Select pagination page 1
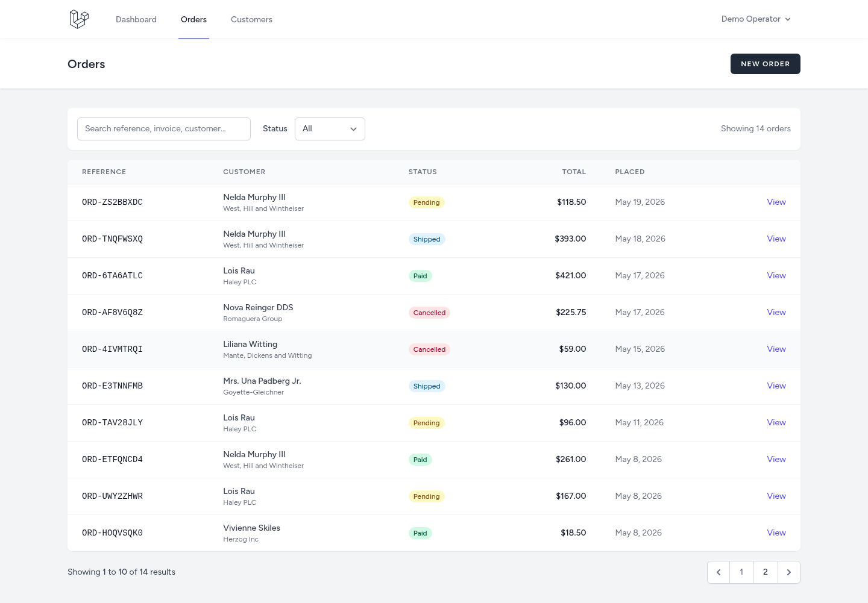 pyautogui.click(x=741, y=572)
